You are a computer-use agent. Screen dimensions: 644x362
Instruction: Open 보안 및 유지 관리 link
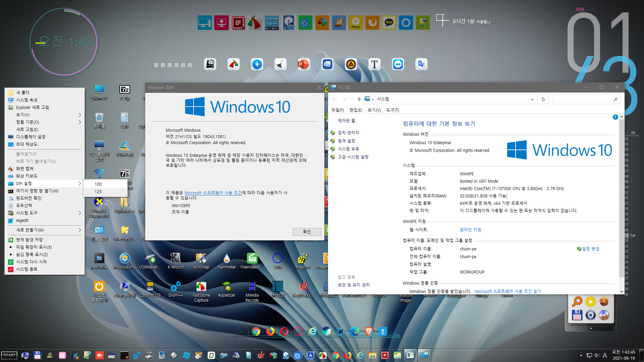tap(354, 285)
